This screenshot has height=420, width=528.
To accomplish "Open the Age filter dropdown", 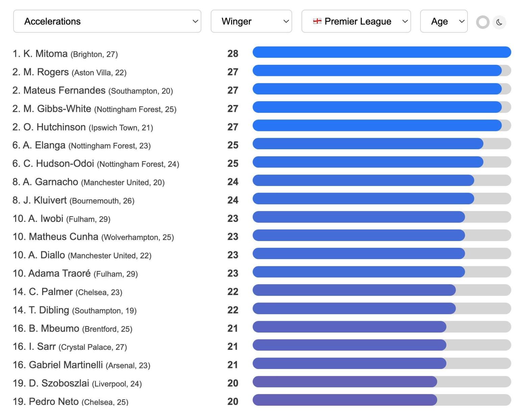I will (444, 21).
